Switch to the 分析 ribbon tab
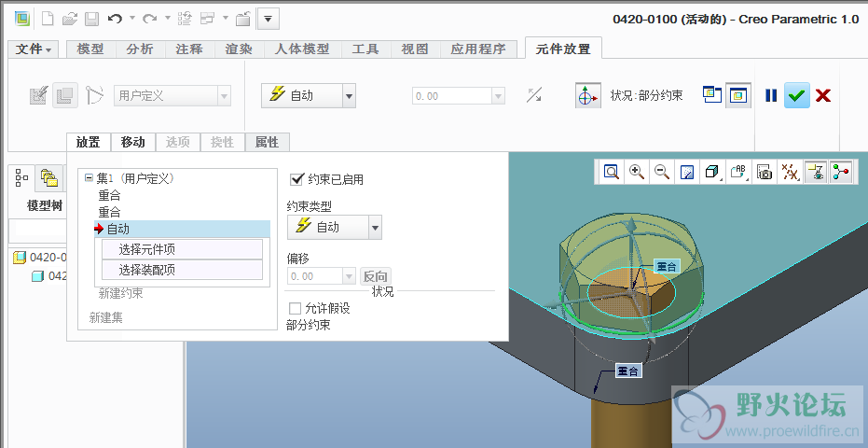 tap(140, 49)
